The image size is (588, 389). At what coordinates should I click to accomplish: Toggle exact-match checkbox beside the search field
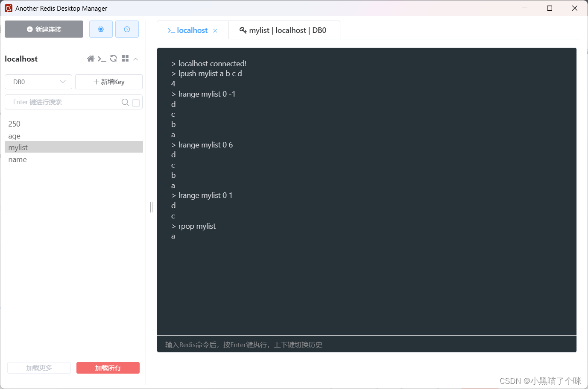pyautogui.click(x=136, y=103)
